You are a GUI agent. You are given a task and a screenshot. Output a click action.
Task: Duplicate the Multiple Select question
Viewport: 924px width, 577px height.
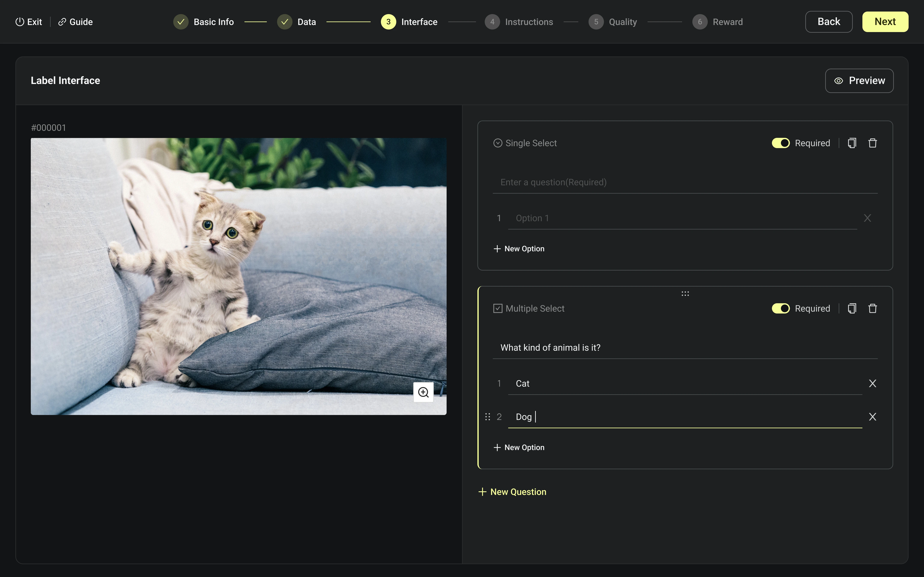[x=852, y=308]
